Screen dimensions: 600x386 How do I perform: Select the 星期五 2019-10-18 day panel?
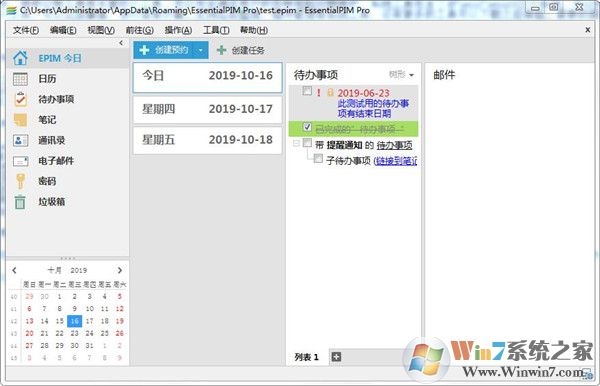[x=207, y=140]
